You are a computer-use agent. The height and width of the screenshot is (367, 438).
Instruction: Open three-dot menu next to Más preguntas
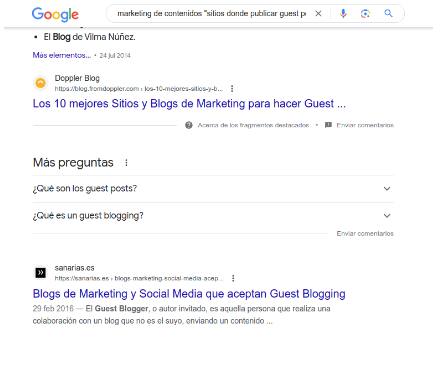point(126,163)
